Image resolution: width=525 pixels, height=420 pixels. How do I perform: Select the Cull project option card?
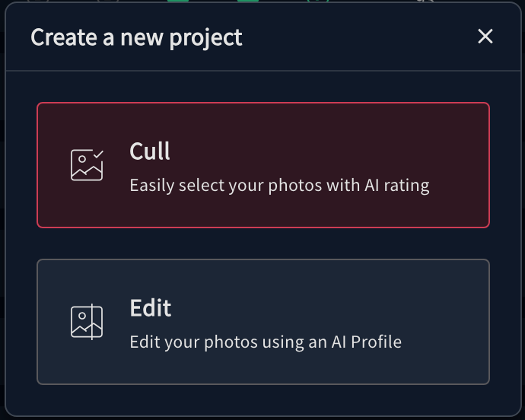(x=263, y=165)
